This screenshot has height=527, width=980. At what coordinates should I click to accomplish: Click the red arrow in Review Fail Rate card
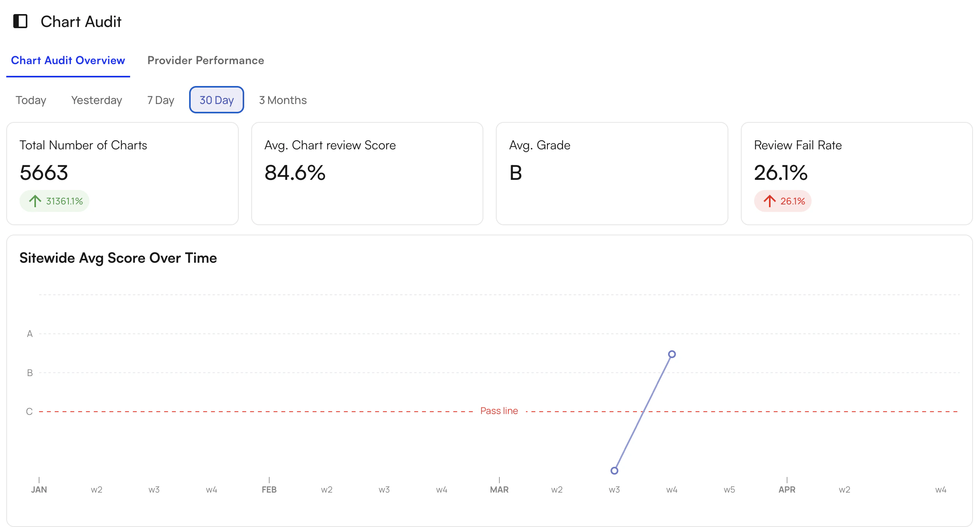pyautogui.click(x=769, y=201)
